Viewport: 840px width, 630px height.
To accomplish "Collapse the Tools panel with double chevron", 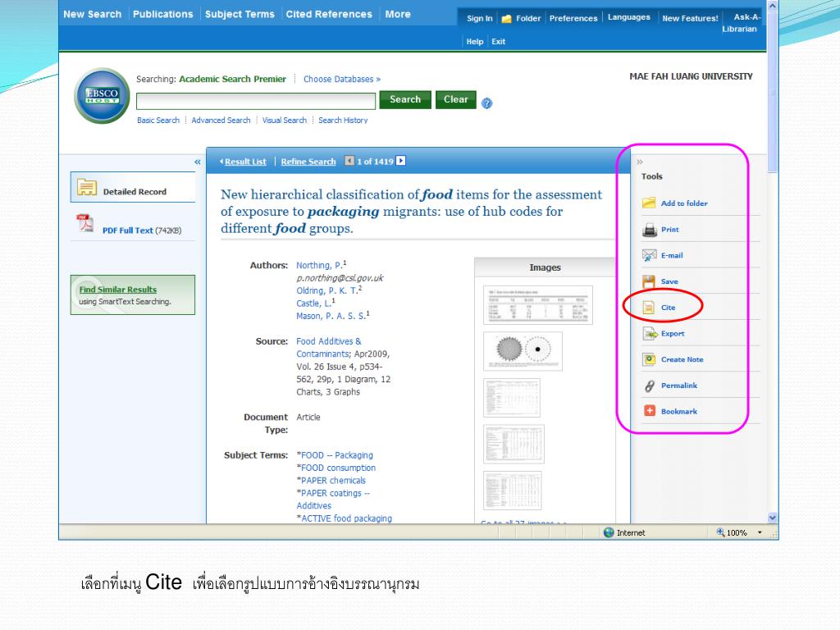I will click(641, 162).
